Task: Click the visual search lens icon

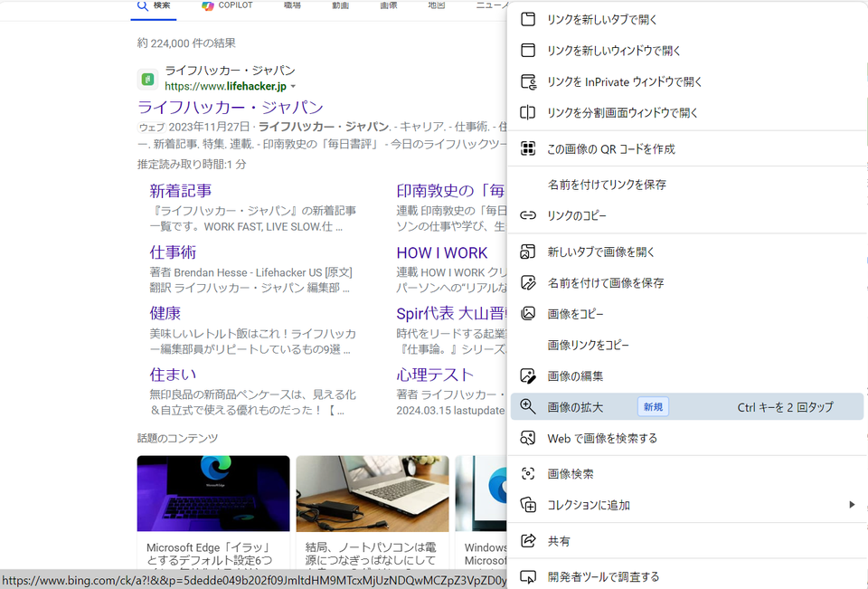Action: [528, 474]
